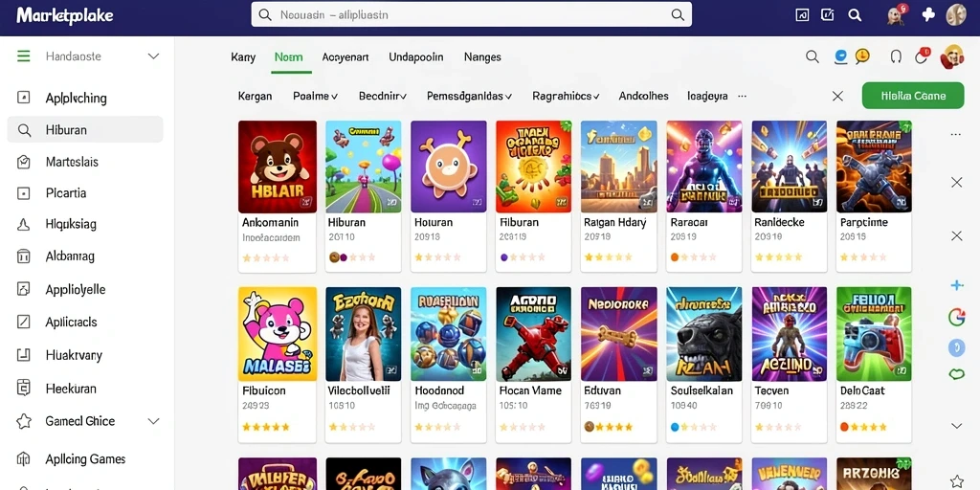Open the Marteslais sidebar icon
This screenshot has width=980, height=490.
[x=24, y=162]
